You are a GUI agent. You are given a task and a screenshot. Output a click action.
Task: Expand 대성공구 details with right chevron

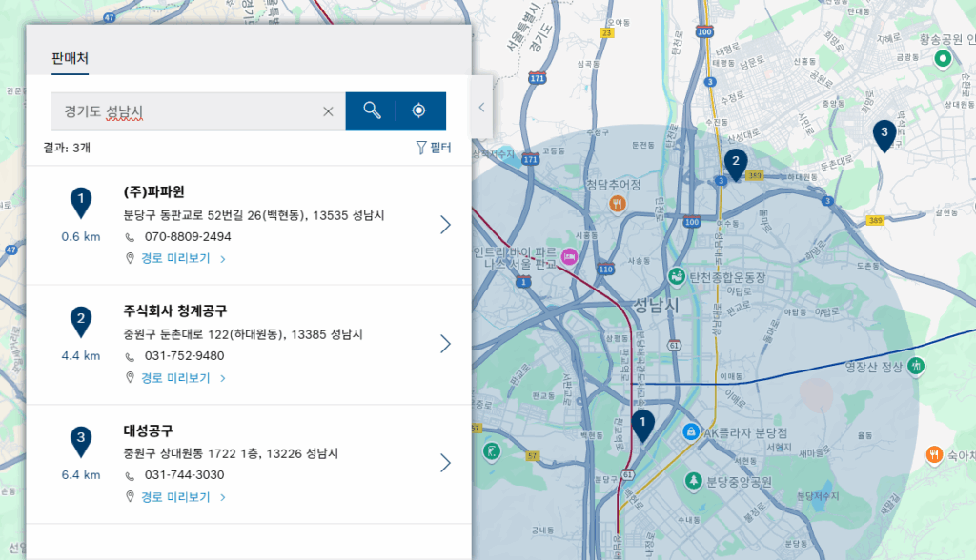pos(445,463)
